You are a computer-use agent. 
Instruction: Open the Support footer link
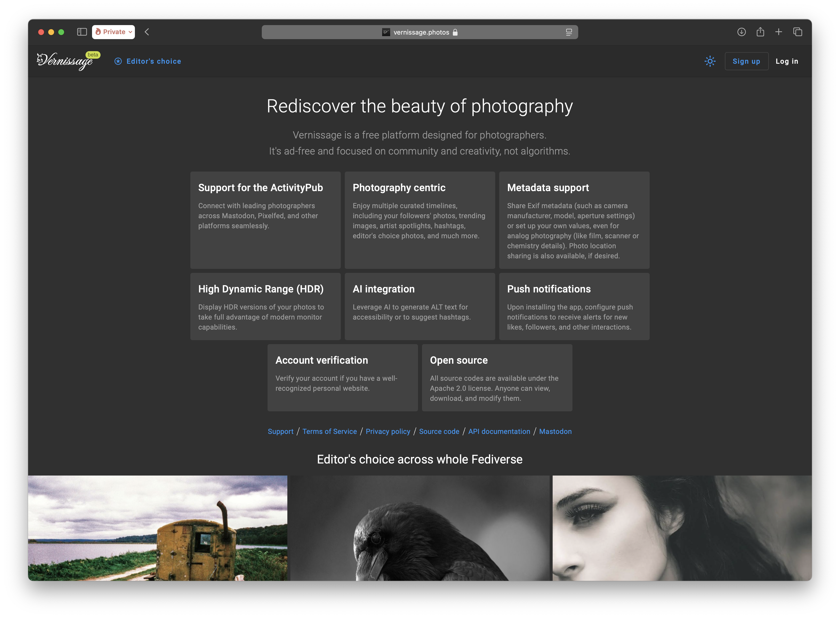tap(281, 431)
